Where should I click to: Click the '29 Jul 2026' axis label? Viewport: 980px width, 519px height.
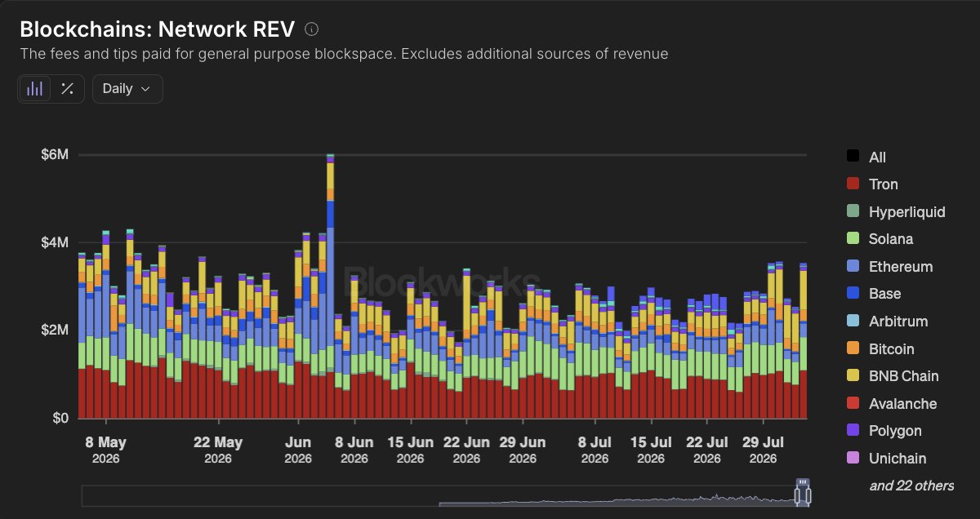click(x=763, y=450)
